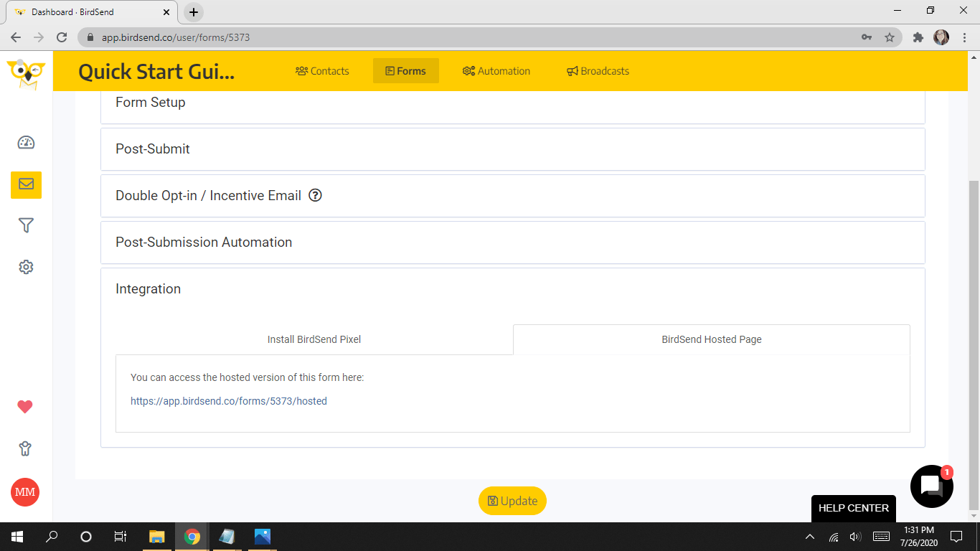Close the Dashboard BirdSend tab
The image size is (980, 551).
tap(166, 12)
